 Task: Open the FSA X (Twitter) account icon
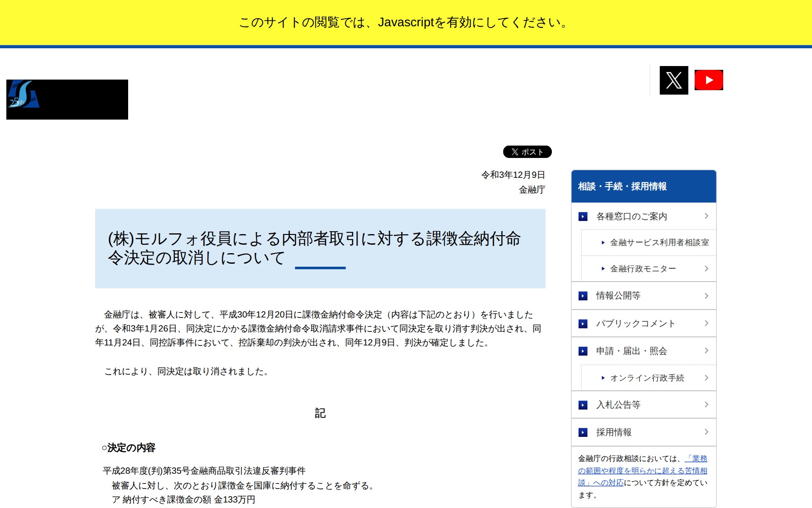tap(674, 80)
